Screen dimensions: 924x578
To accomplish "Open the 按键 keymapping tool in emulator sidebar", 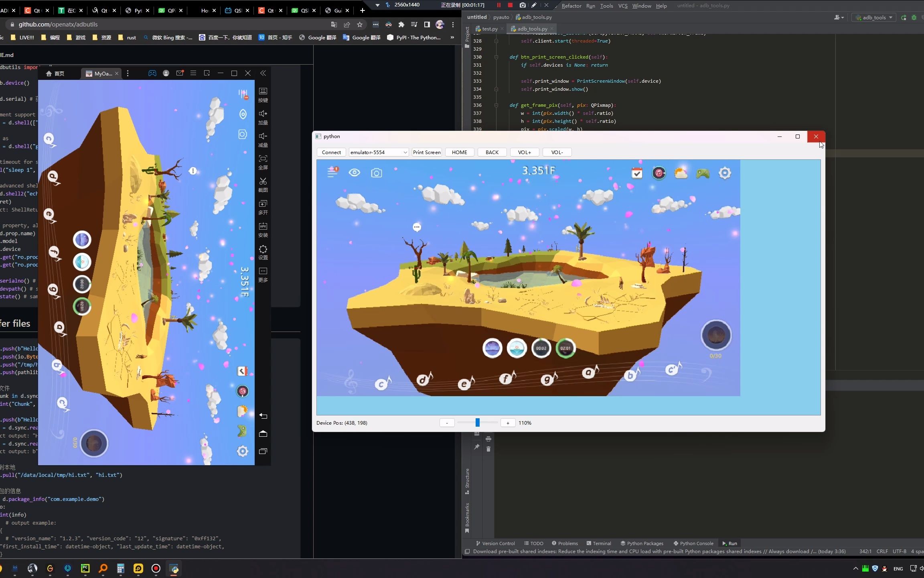I will (263, 95).
